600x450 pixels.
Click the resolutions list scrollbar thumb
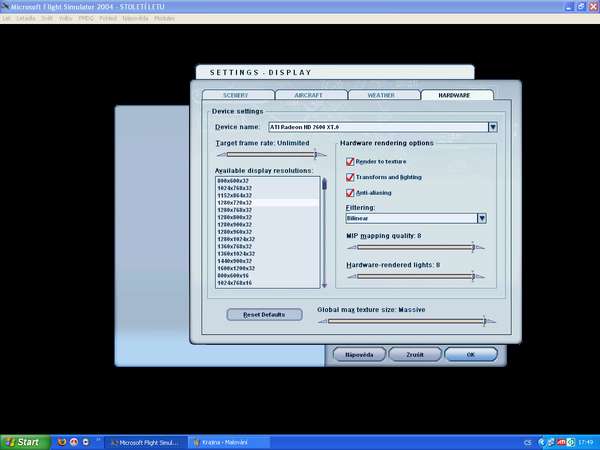tap(324, 184)
